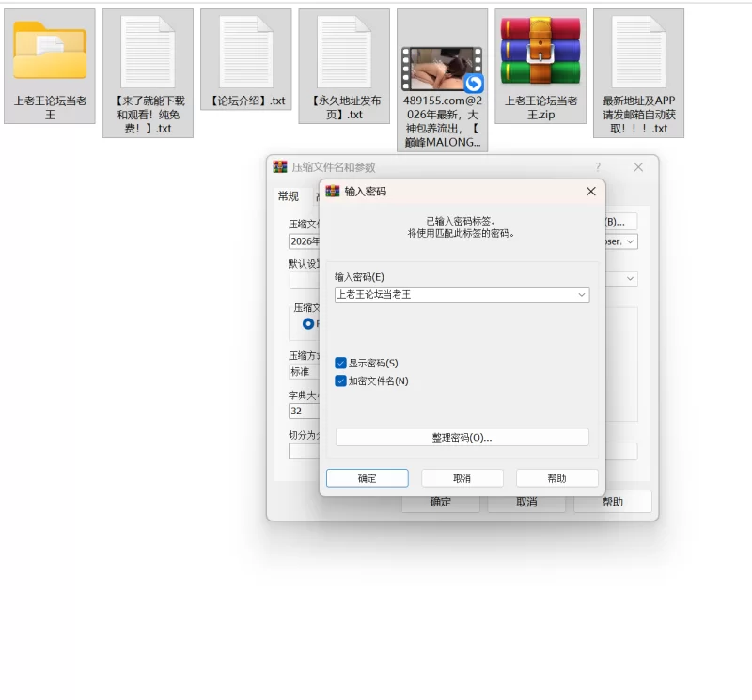Select the 【论坛介绍】.txt file icon
The width and height of the screenshot is (752, 700).
coord(246,52)
